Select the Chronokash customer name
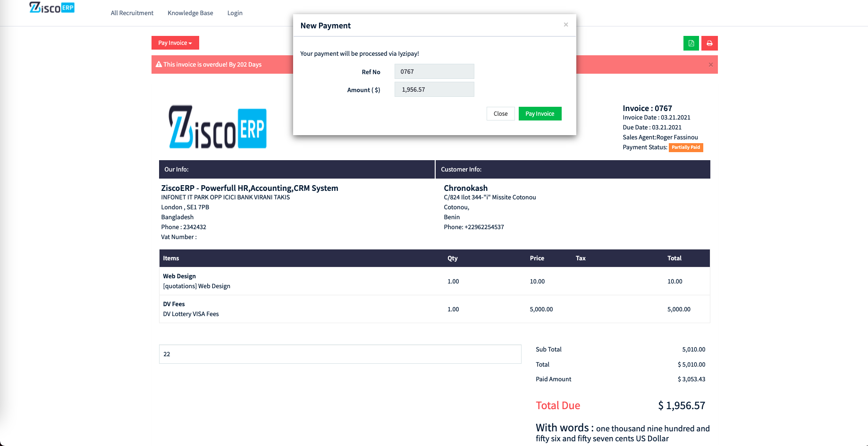Image resolution: width=868 pixels, height=446 pixels. [465, 188]
